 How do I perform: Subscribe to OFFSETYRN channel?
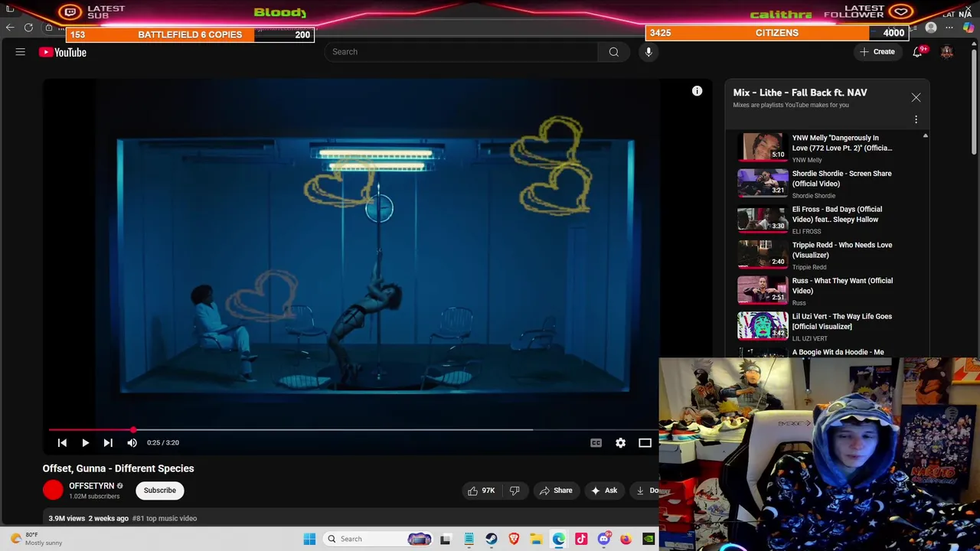pyautogui.click(x=159, y=491)
